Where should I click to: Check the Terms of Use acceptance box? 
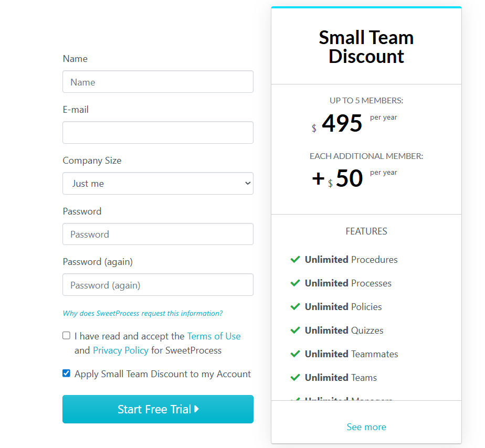coord(66,335)
